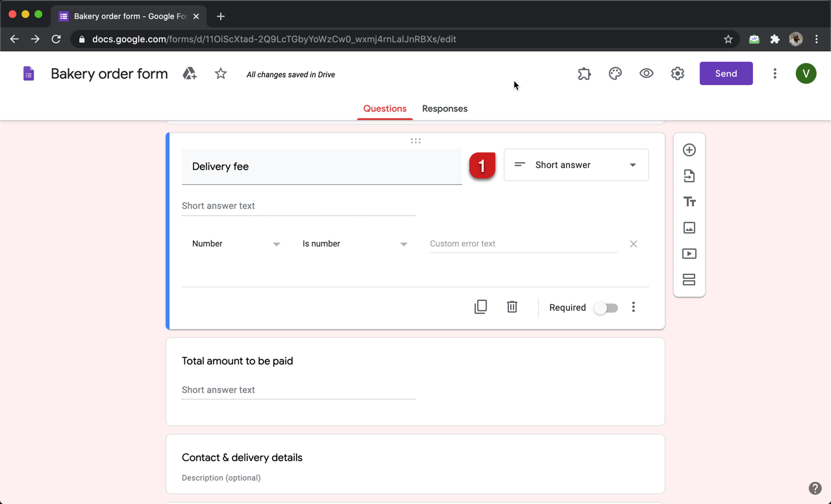
Task: Add a title and description block
Action: click(689, 201)
